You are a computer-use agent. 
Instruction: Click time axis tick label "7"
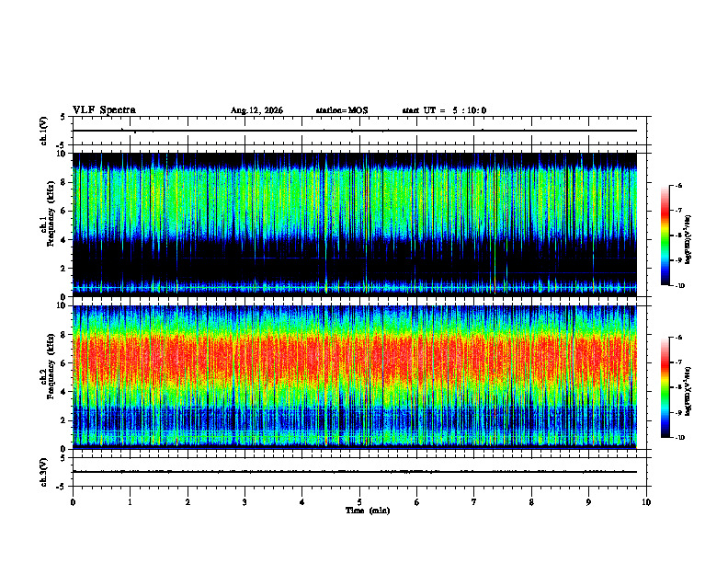pos(474,502)
